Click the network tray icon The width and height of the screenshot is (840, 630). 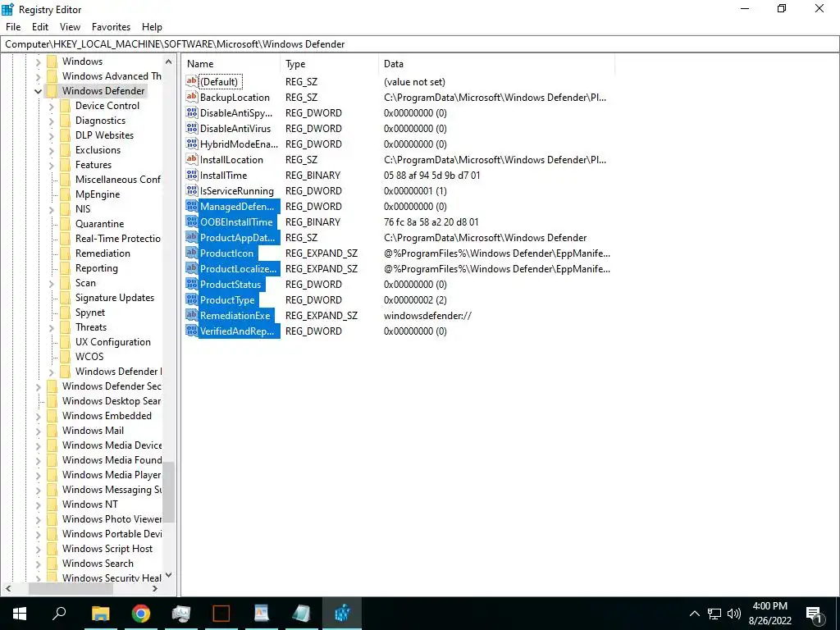click(714, 614)
